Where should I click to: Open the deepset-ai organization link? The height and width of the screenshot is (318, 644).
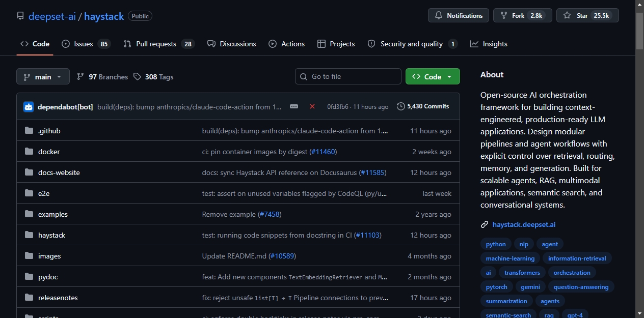click(x=52, y=16)
